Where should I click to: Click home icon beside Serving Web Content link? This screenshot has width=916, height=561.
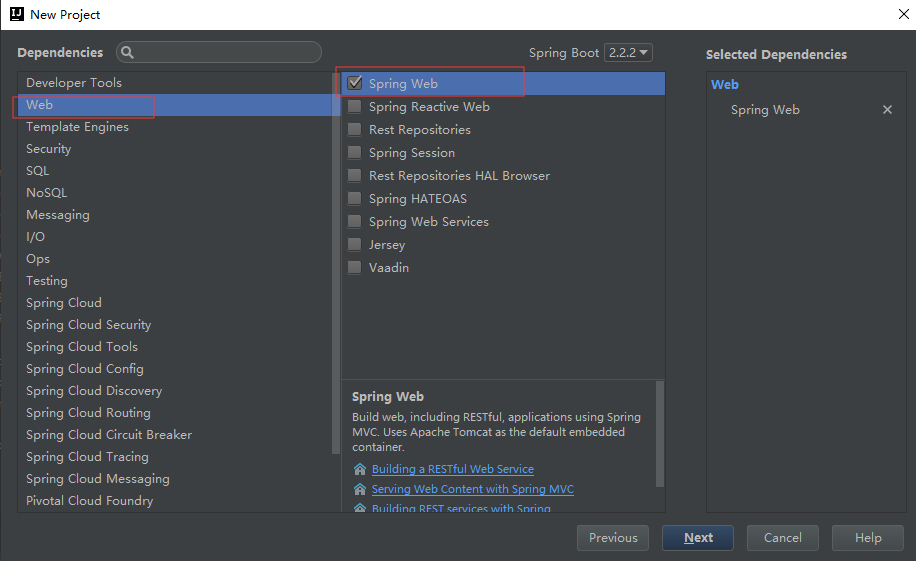[360, 489]
